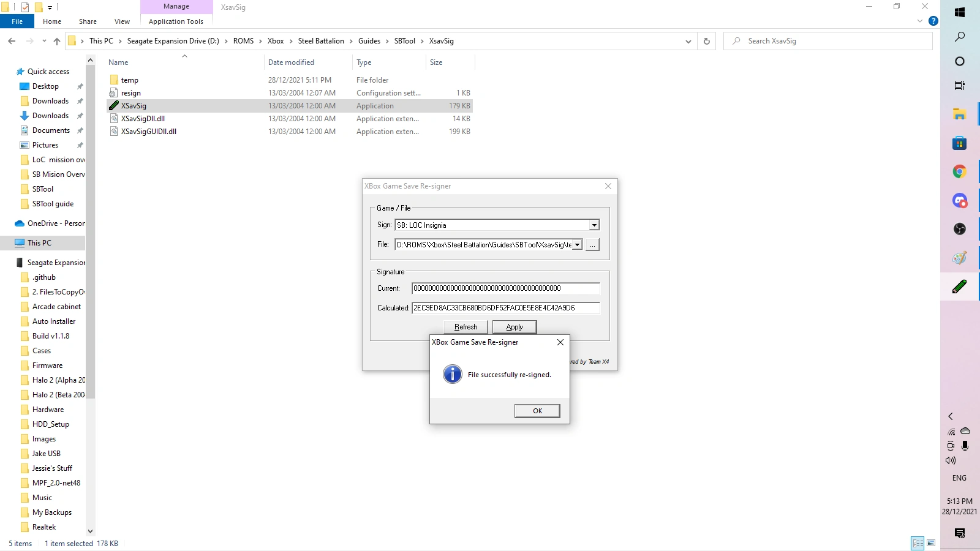
Task: Switch to OBS Studio on the taskbar
Action: click(x=960, y=228)
